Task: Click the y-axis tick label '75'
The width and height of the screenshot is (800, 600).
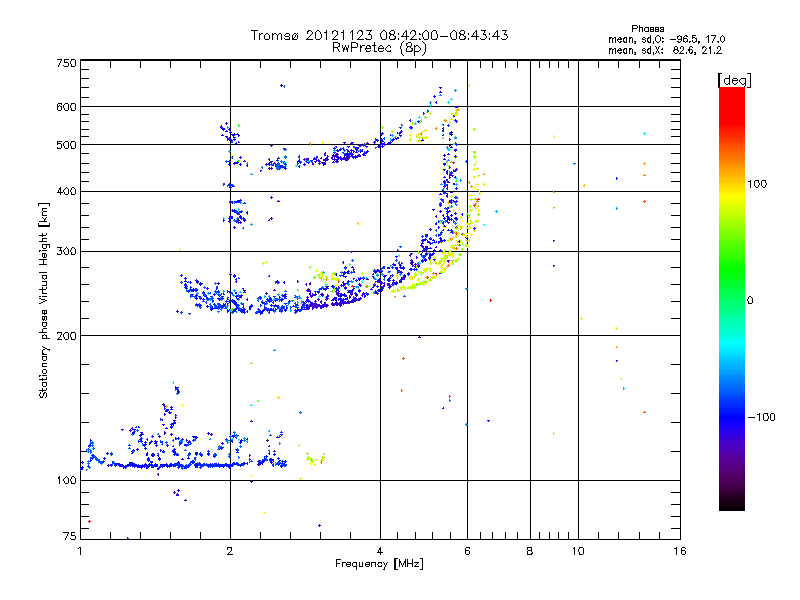Action: [x=70, y=536]
